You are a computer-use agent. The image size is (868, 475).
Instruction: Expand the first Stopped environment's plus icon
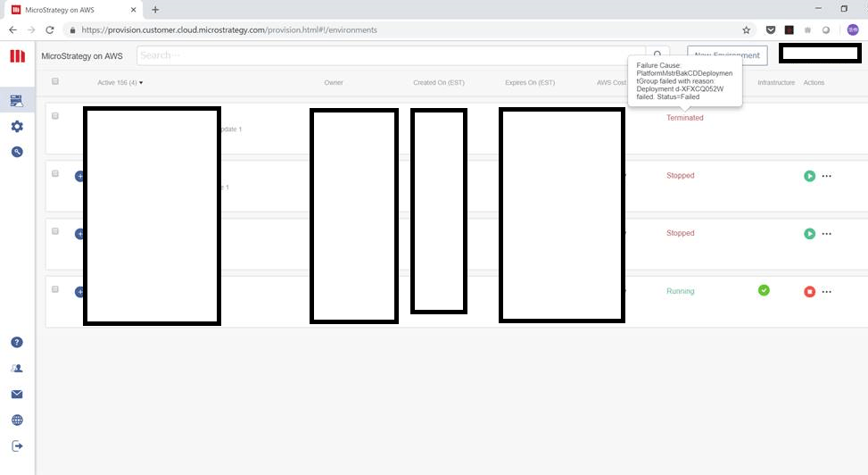click(x=79, y=176)
